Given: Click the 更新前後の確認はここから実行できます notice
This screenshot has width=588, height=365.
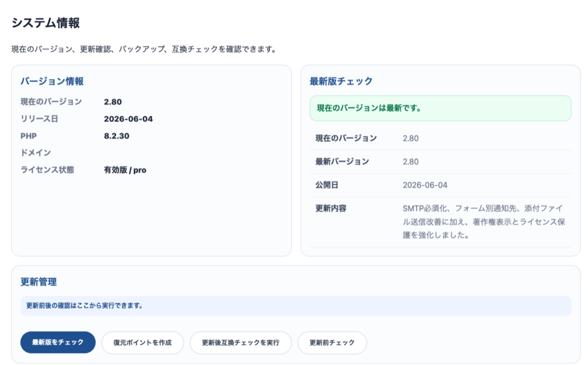Looking at the screenshot, I should (x=296, y=306).
